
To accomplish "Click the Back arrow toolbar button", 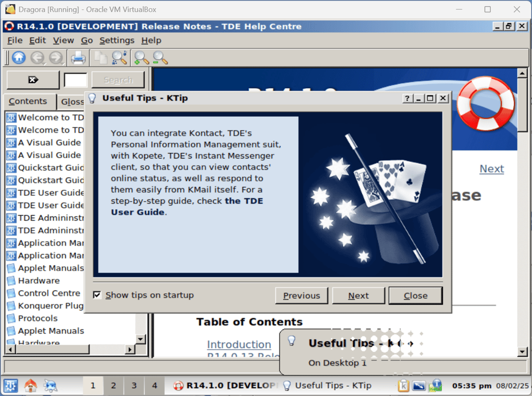I will [37, 58].
